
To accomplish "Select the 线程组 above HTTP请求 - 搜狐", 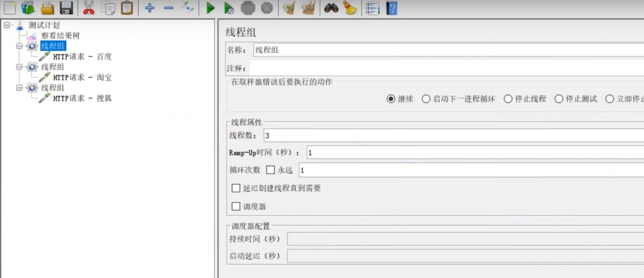I will (x=53, y=88).
